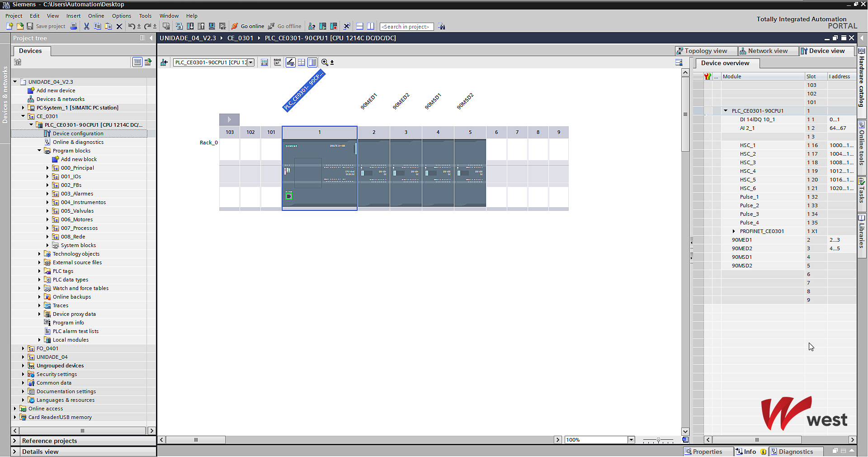This screenshot has height=457, width=868.
Task: Toggle the show address labels icon
Action: [264, 62]
